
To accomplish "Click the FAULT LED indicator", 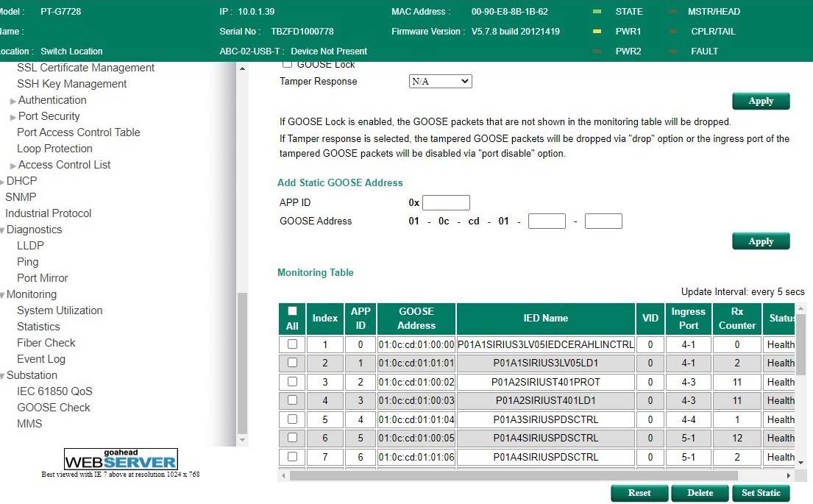I will (x=672, y=52).
